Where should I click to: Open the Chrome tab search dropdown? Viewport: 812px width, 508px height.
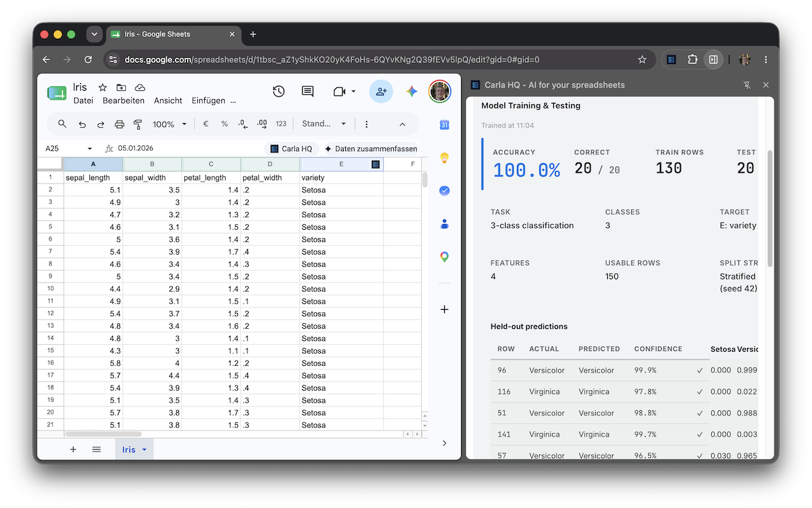pos(94,34)
